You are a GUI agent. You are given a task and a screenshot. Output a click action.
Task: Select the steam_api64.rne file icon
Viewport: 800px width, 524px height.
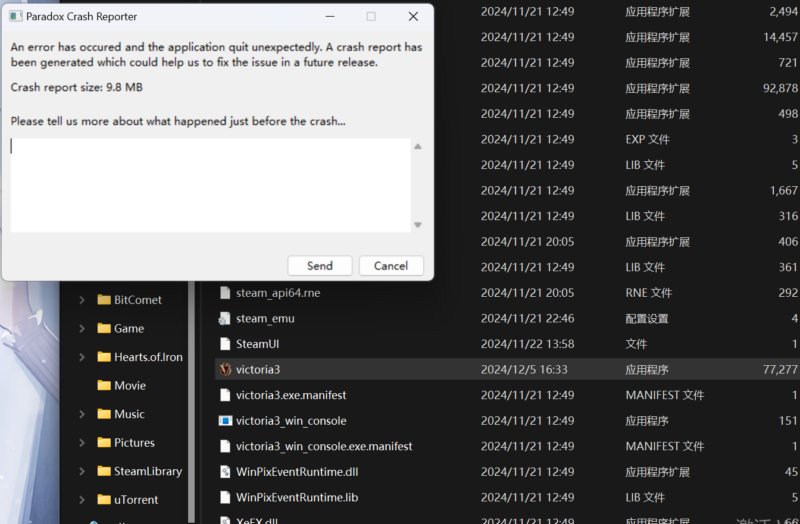pyautogui.click(x=225, y=293)
